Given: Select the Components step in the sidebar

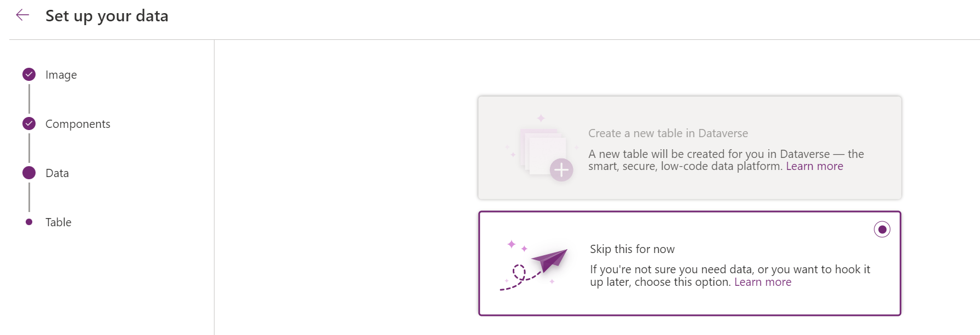Looking at the screenshot, I should tap(78, 124).
